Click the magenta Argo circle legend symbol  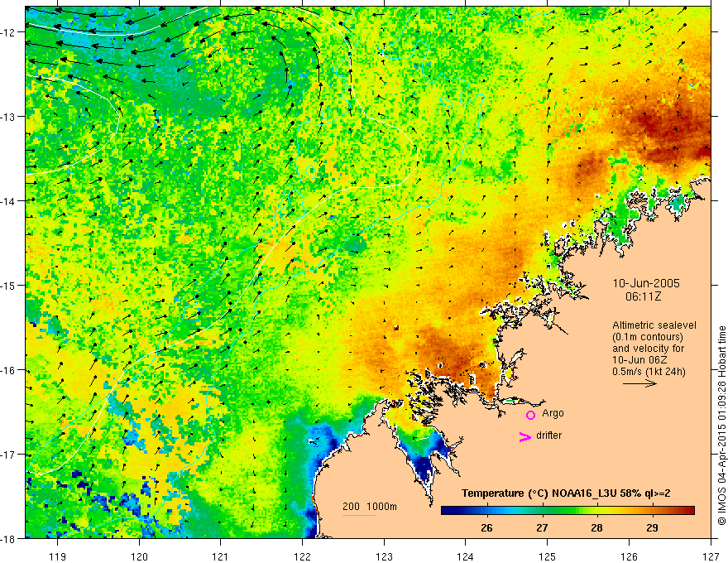(x=530, y=415)
